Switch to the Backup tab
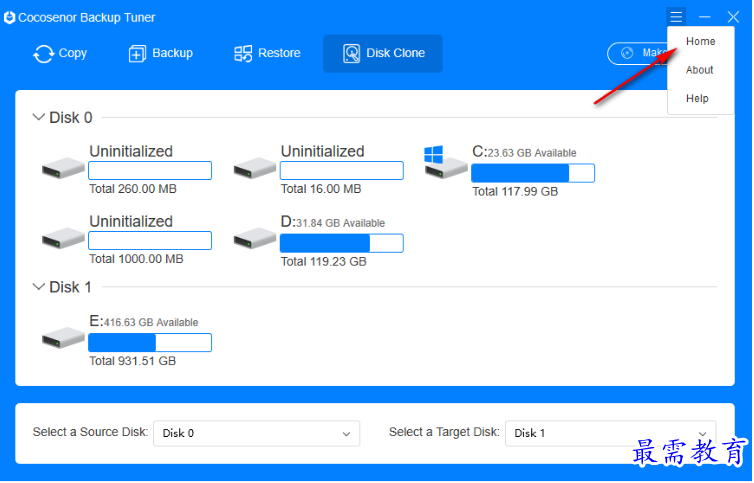This screenshot has height=483, width=754. pyautogui.click(x=161, y=54)
